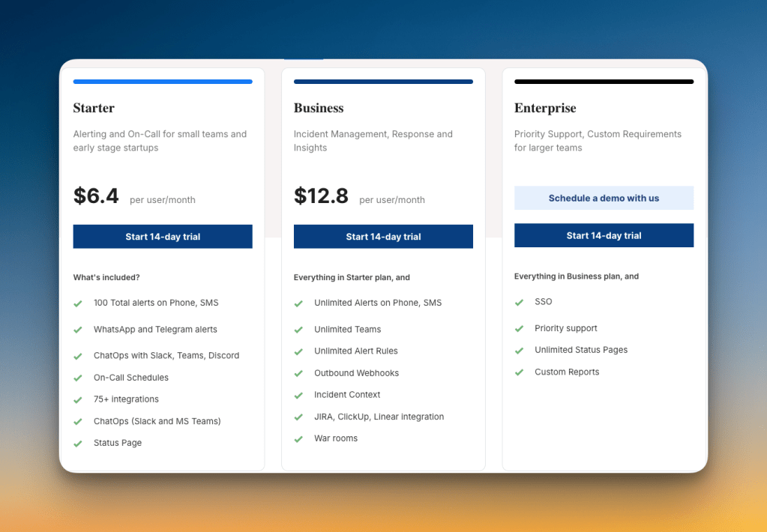Open Schedule a demo with us
The image size is (767, 532).
(604, 197)
